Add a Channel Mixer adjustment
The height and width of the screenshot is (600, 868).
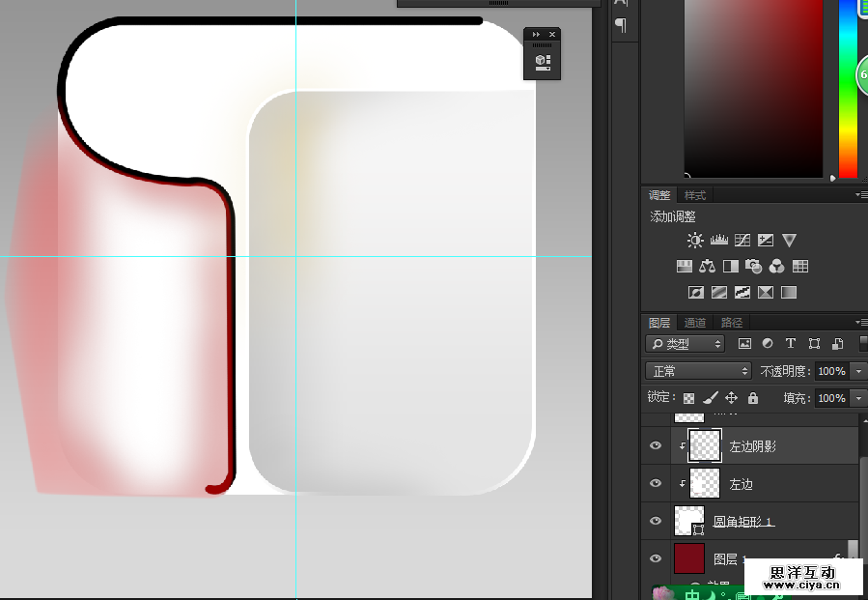pyautogui.click(x=777, y=267)
